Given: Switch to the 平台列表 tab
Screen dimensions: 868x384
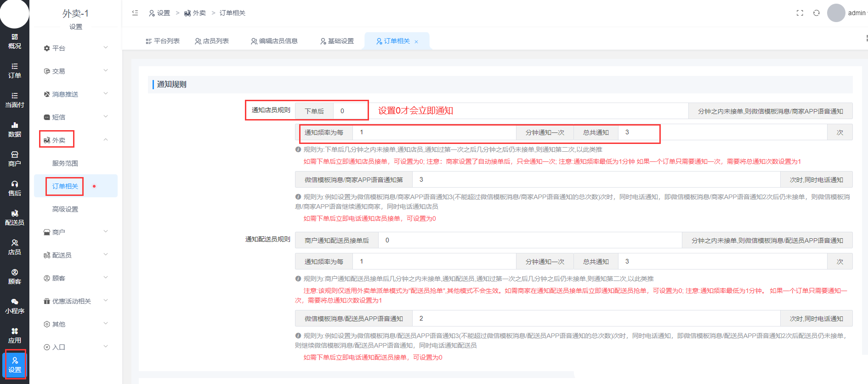Looking at the screenshot, I should click(x=163, y=41).
